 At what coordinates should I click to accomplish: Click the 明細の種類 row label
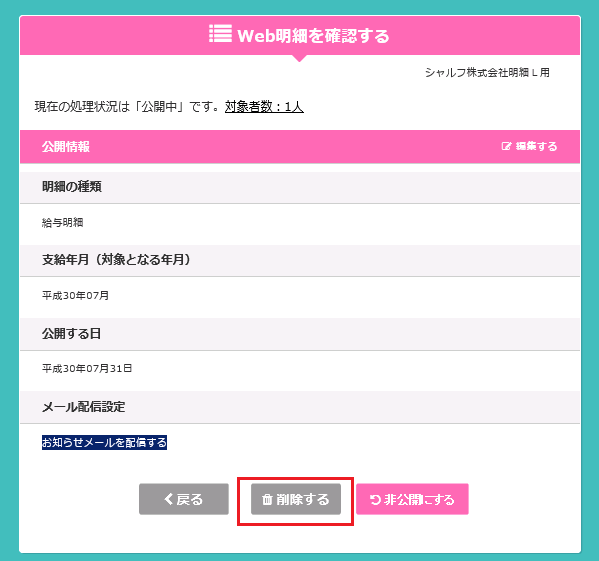(72, 187)
